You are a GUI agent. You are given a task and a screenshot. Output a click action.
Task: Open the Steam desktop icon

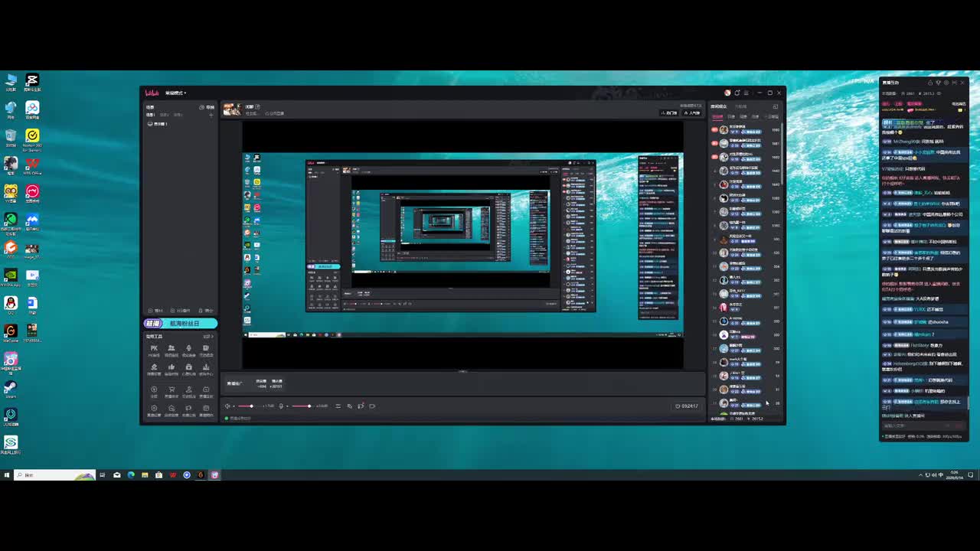[x=11, y=389]
